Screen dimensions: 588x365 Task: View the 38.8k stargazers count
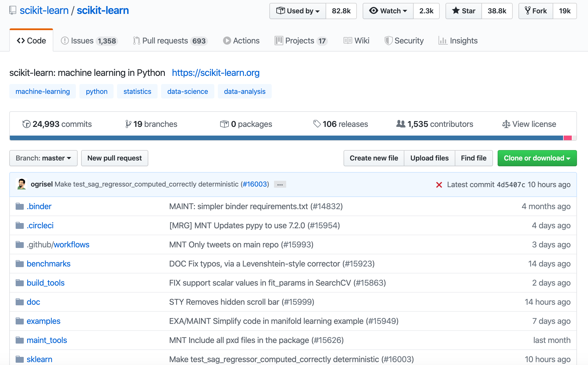(x=497, y=11)
